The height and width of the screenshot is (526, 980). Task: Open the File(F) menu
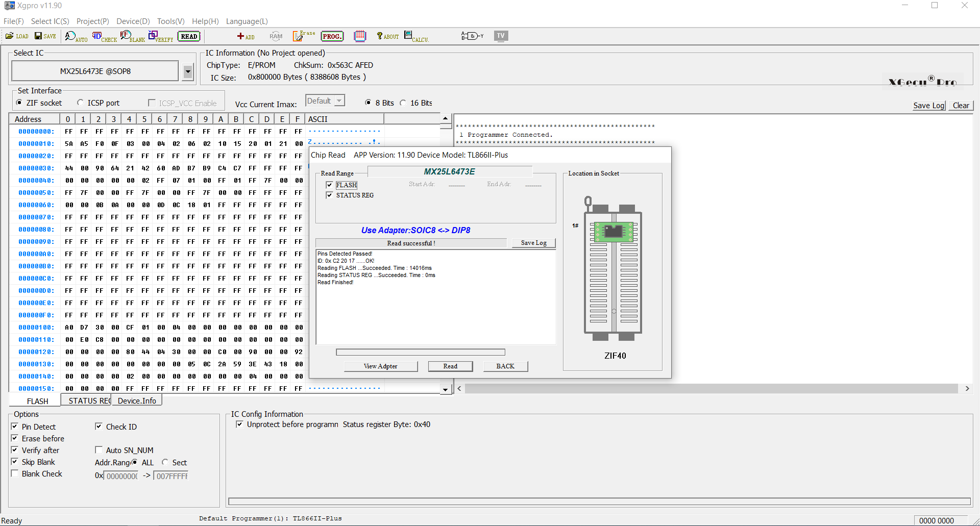(x=14, y=21)
